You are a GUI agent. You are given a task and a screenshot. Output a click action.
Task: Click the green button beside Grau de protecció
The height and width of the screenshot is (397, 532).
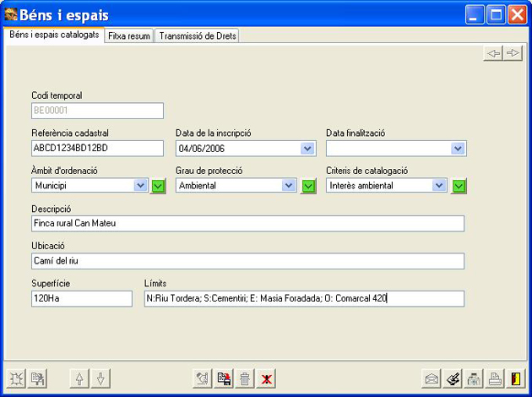(x=308, y=186)
